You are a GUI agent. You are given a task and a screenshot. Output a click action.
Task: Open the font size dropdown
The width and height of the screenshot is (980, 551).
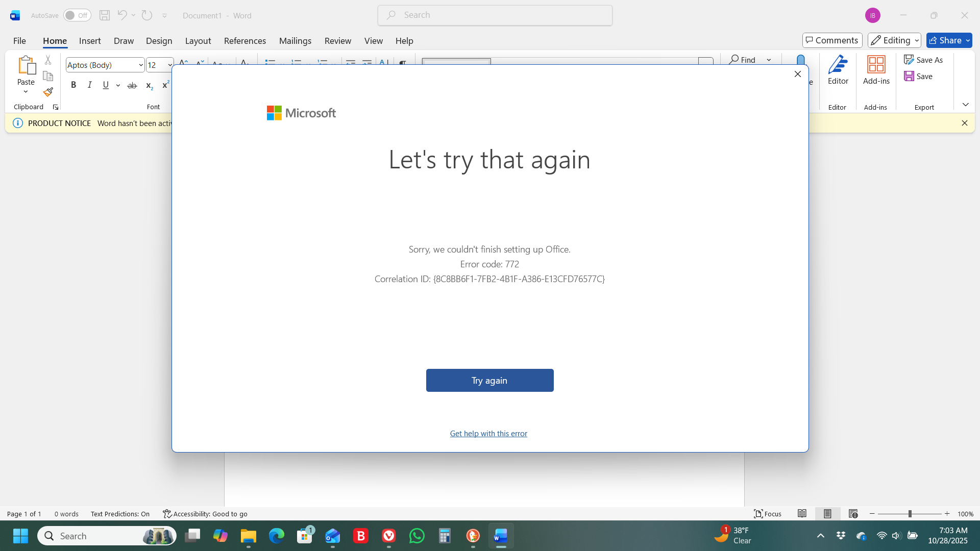click(x=169, y=65)
